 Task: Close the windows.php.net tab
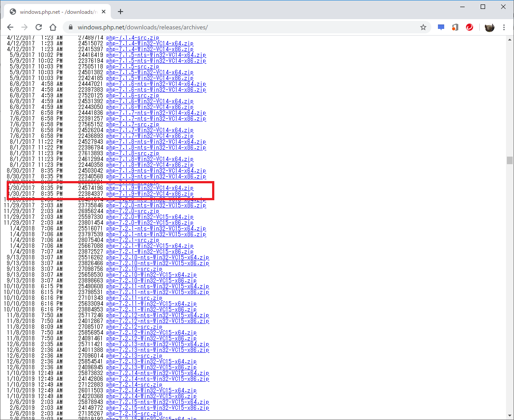point(104,12)
